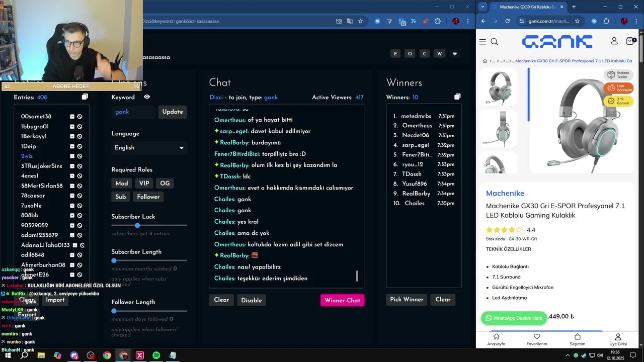Adjust the Subscriber Length slider handle
644x362 pixels.
(x=114, y=260)
